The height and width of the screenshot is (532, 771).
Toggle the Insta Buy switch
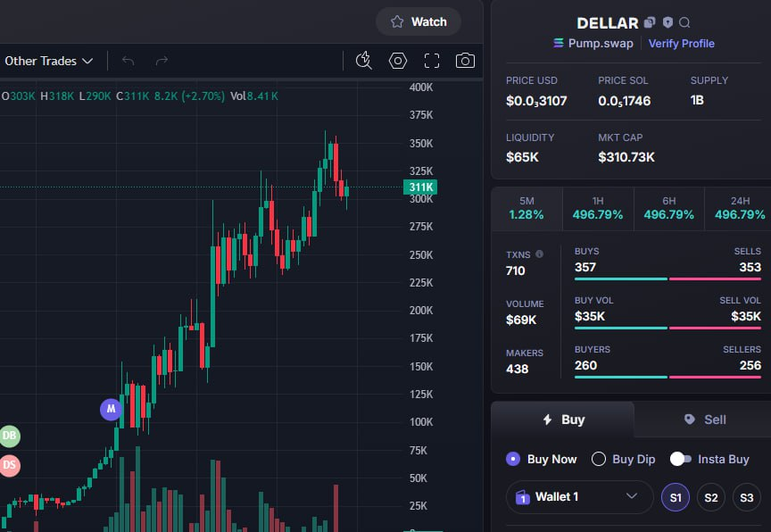click(681, 459)
